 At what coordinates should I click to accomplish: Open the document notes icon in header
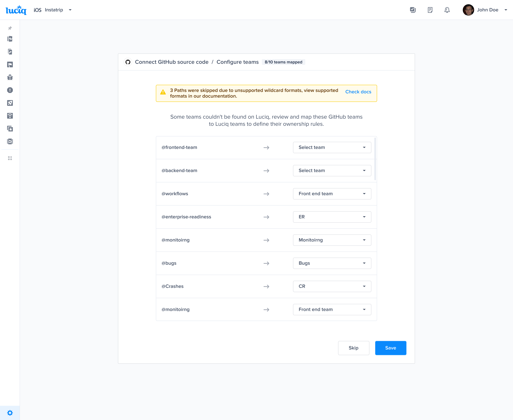430,10
